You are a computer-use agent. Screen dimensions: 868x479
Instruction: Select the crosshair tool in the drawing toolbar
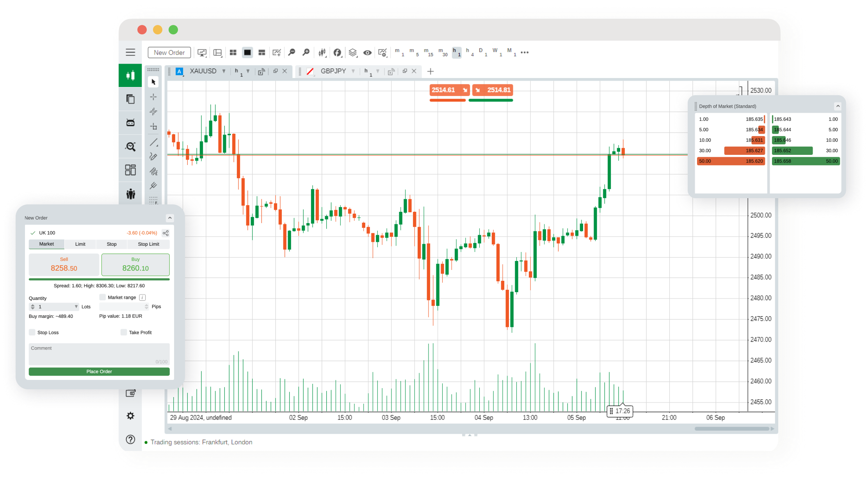click(x=153, y=96)
